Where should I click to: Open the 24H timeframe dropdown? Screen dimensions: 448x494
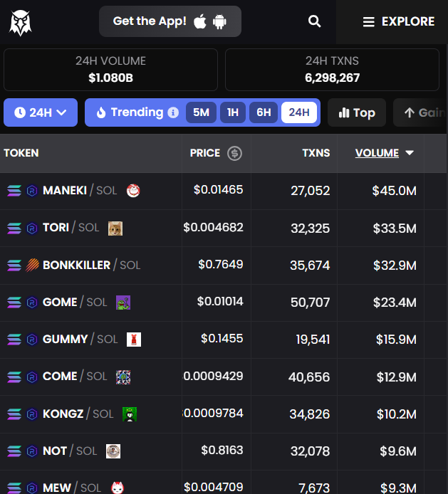(41, 112)
